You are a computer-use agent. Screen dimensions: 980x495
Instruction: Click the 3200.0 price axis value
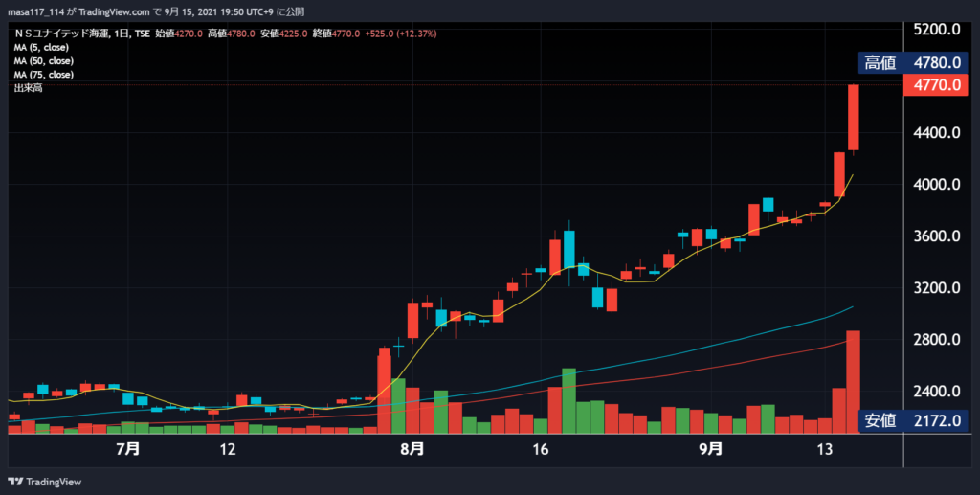(937, 288)
